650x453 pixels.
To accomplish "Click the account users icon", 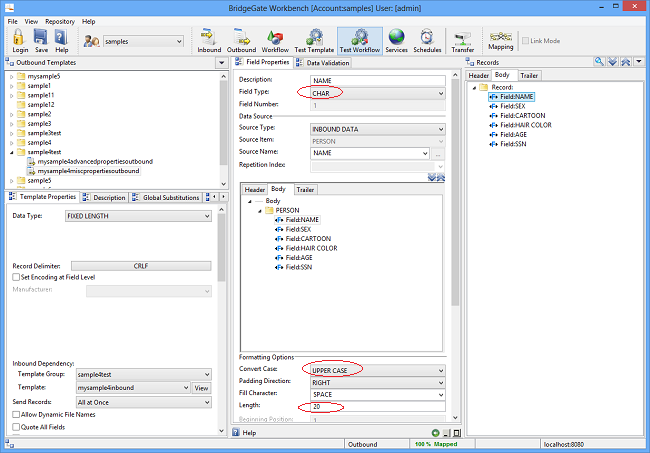I will click(91, 41).
